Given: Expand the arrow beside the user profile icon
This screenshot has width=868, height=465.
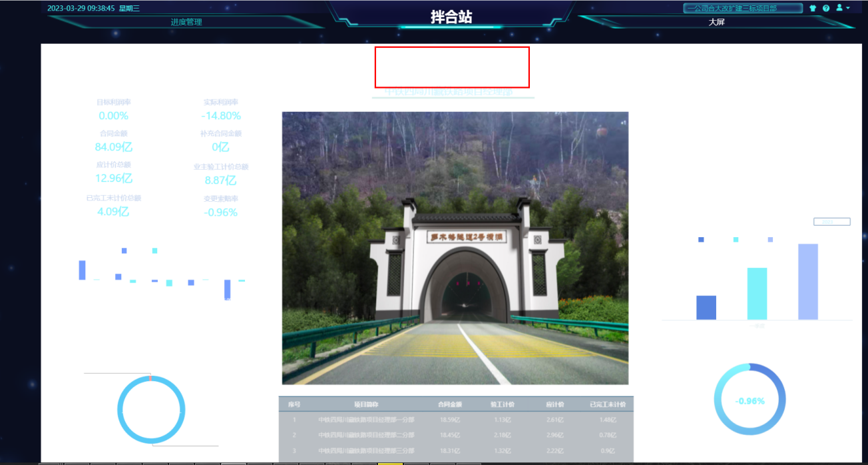Looking at the screenshot, I should coord(849,7).
